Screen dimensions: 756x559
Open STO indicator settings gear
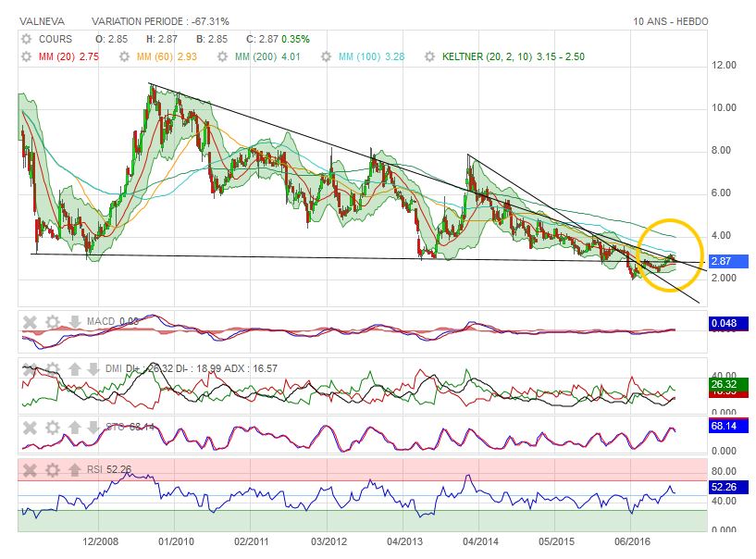point(53,428)
